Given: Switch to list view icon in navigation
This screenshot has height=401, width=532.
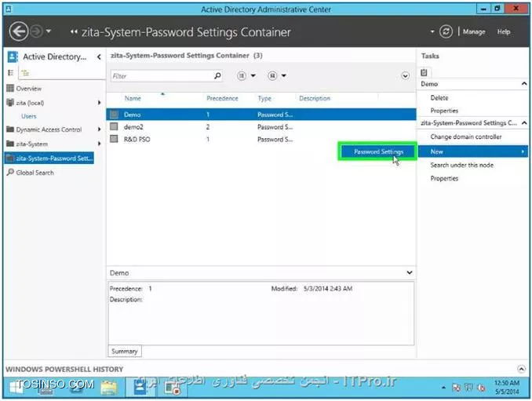Looking at the screenshot, I should [10, 73].
